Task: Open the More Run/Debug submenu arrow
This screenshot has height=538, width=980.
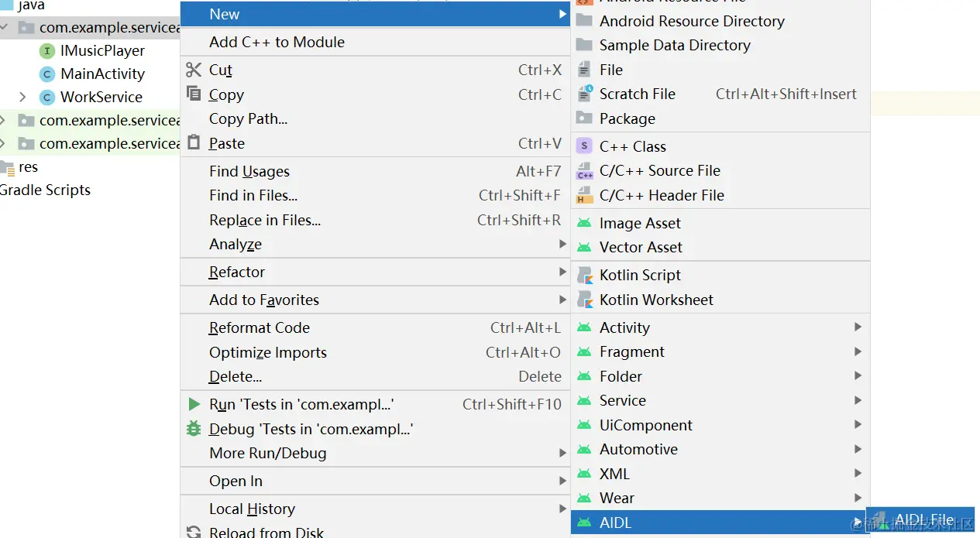Action: click(x=562, y=453)
